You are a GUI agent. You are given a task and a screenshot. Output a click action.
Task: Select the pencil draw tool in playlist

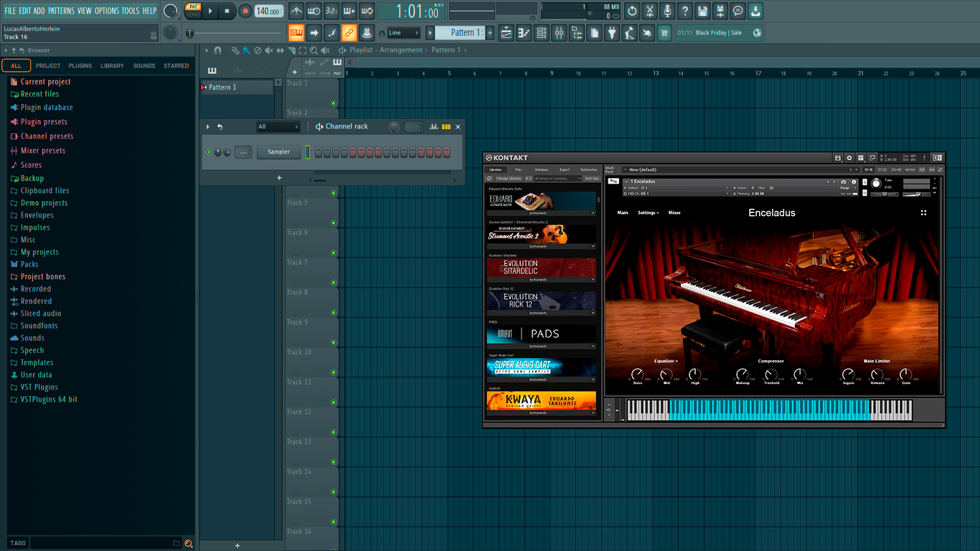click(235, 50)
